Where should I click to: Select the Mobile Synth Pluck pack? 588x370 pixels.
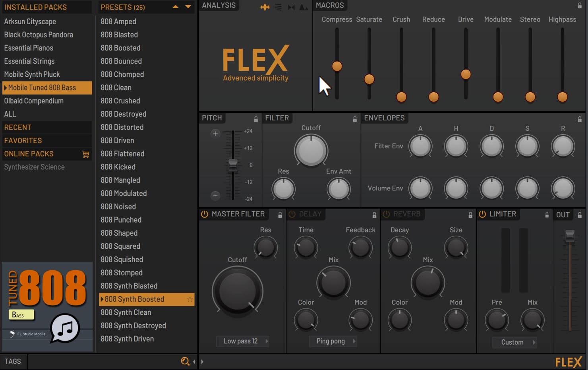point(47,74)
